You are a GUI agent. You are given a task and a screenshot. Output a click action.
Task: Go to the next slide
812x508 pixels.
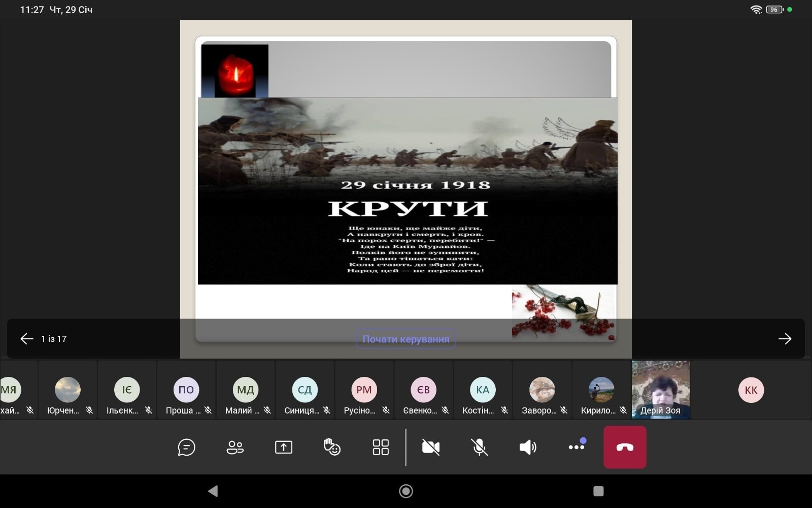click(785, 339)
